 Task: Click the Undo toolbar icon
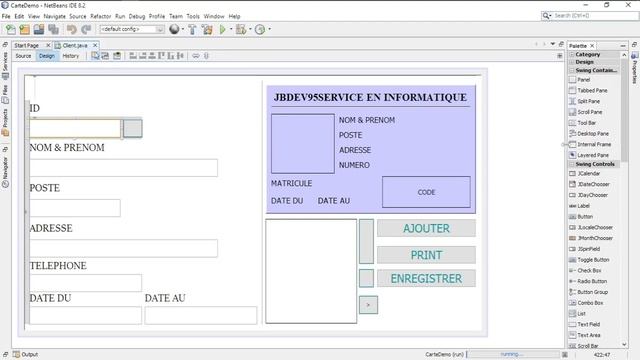[x=72, y=29]
